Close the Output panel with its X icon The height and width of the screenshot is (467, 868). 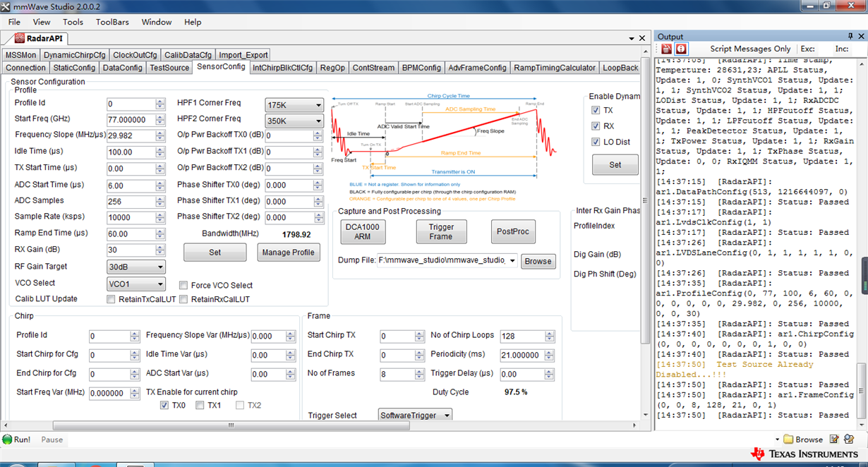click(x=862, y=36)
